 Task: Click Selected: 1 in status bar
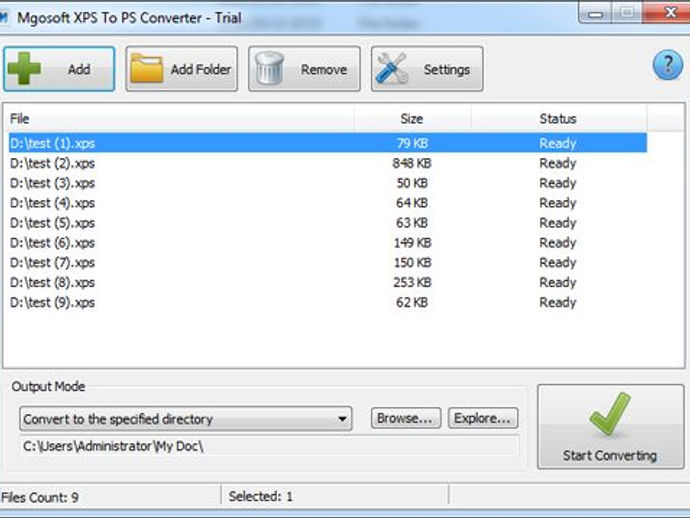[261, 496]
